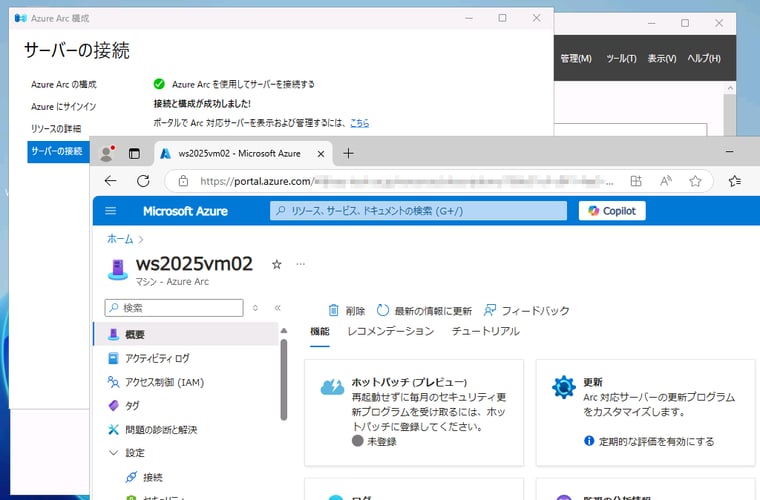Close the ws2025vm02 browser tab
This screenshot has width=760, height=500.
[320, 154]
